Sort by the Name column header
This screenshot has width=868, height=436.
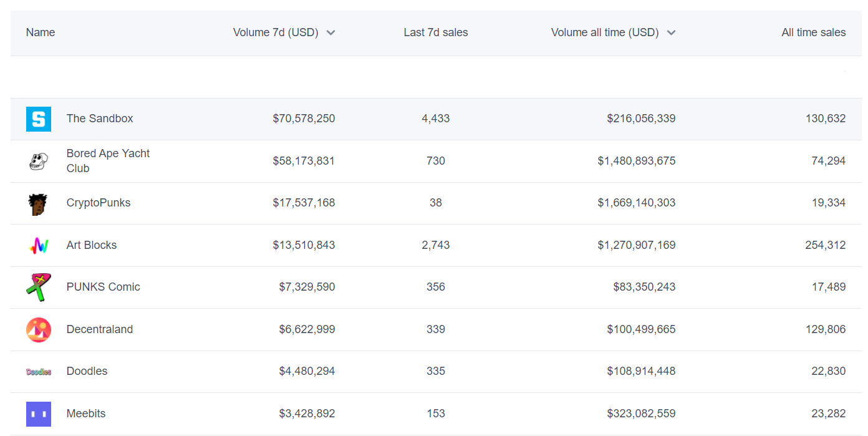(x=41, y=32)
